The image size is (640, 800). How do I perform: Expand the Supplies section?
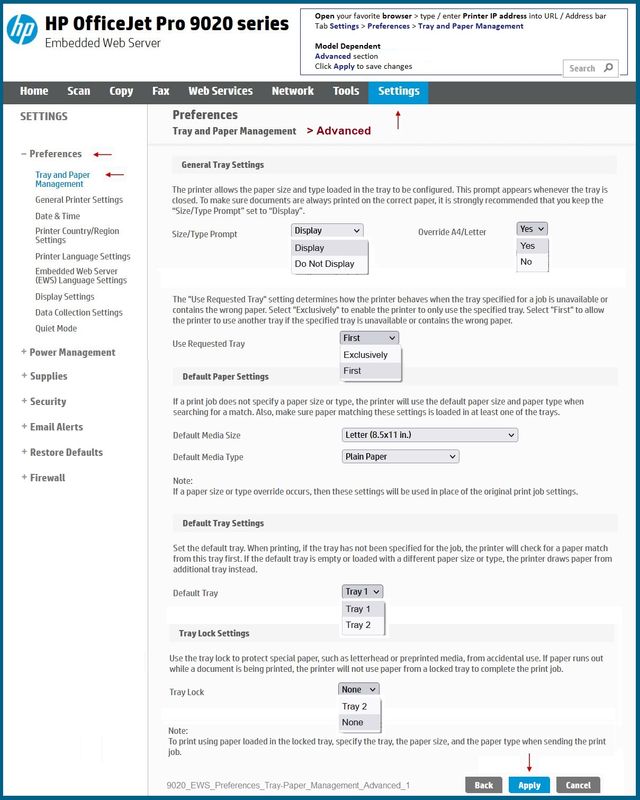click(44, 377)
